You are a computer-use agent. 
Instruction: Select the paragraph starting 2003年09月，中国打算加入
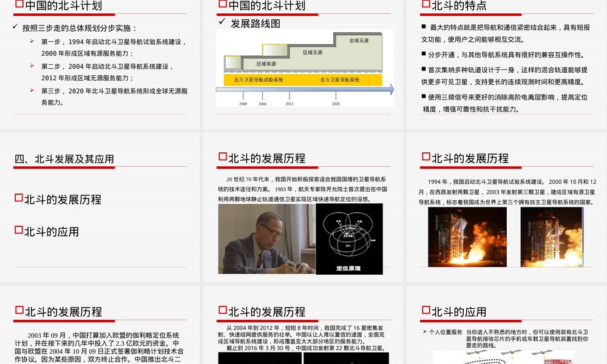(x=99, y=348)
